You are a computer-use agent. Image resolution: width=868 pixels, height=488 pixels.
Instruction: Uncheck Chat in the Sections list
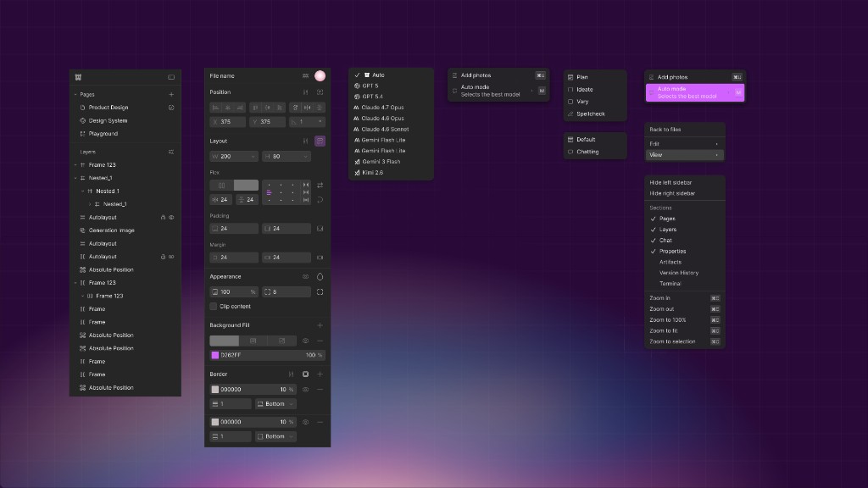point(654,240)
